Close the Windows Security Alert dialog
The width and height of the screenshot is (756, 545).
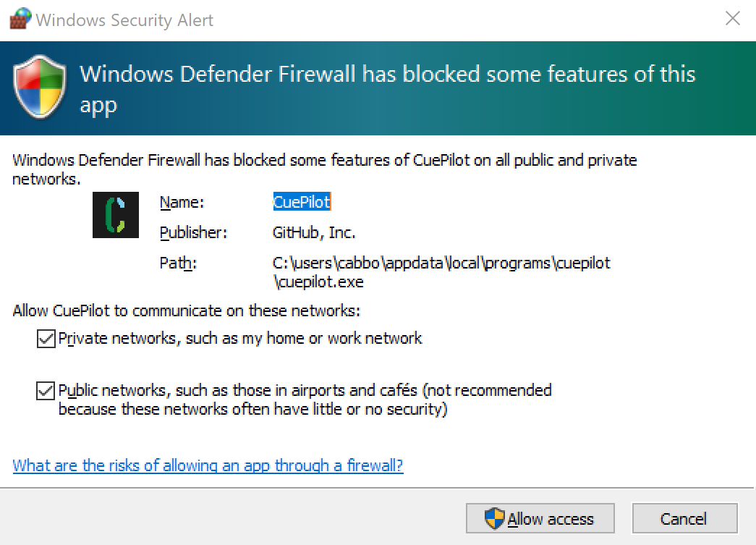(x=733, y=19)
